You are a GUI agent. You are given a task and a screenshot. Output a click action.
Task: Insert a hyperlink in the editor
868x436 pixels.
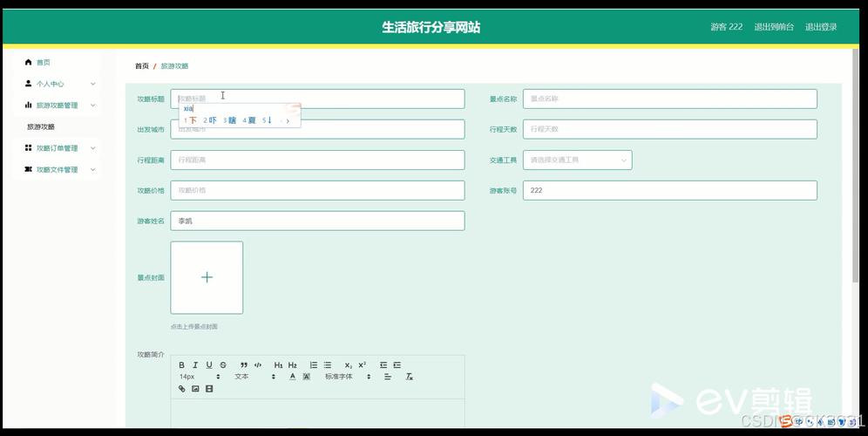(x=181, y=389)
